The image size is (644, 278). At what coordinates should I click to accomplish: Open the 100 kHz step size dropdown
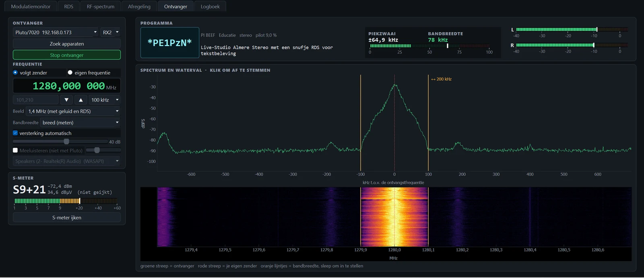click(105, 100)
